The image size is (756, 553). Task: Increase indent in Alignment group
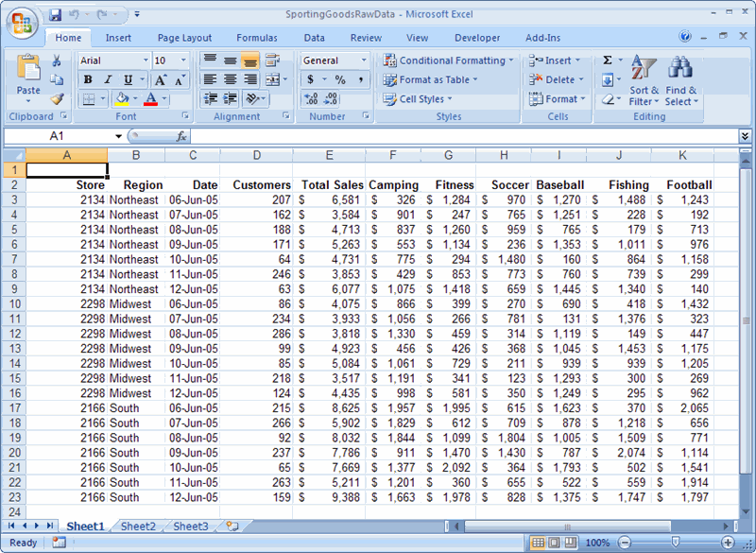[231, 99]
